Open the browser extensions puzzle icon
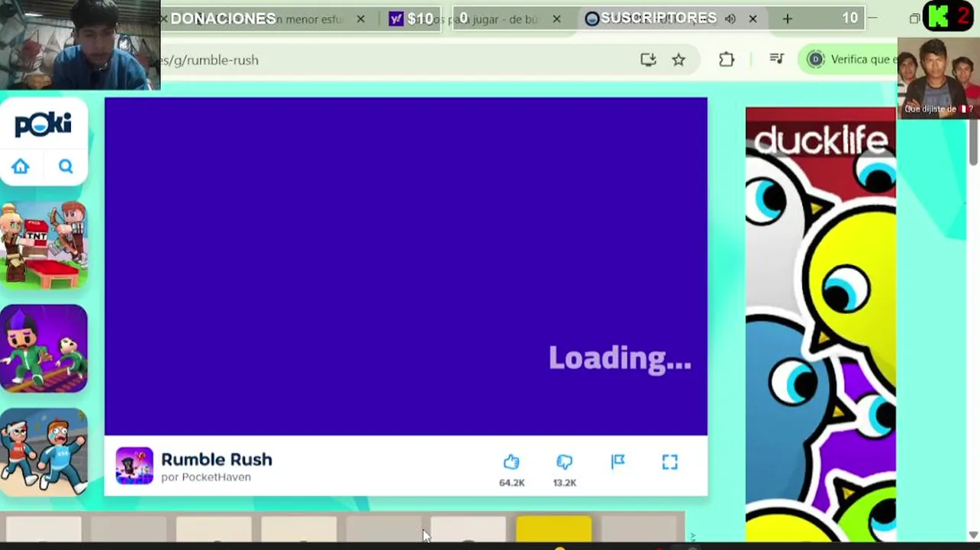 point(727,60)
